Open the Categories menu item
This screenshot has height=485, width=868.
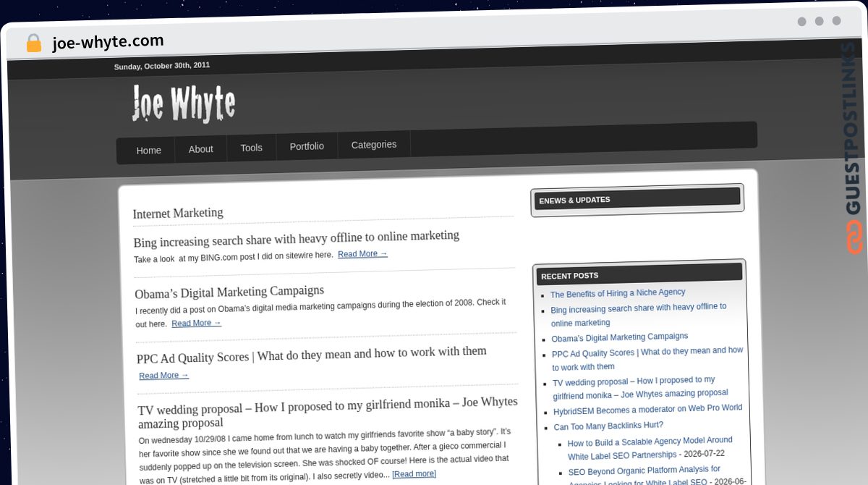374,145
